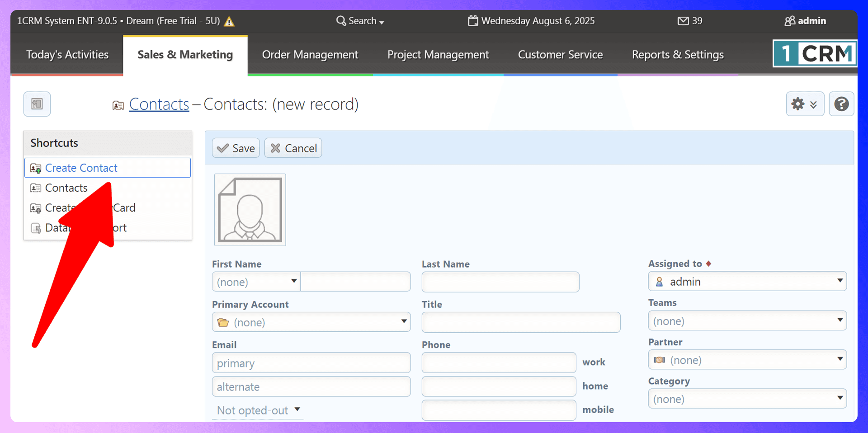Switch to Sales & Marketing tab
This screenshot has width=868, height=433.
coord(185,55)
